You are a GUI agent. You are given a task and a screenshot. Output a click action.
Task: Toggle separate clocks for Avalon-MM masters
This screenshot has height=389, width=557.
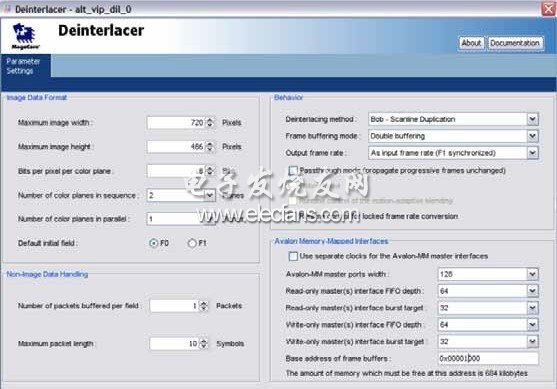coord(293,256)
